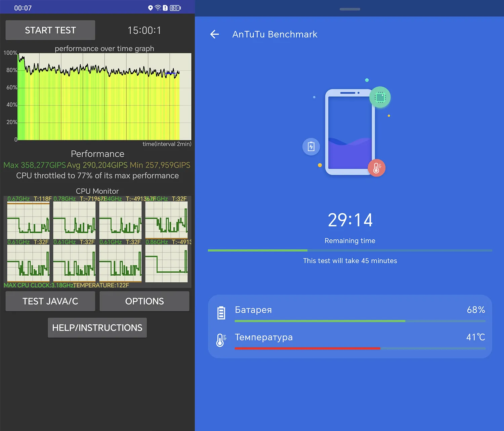The height and width of the screenshot is (431, 504).
Task: Tap the CPU Monitor heading
Action: (x=97, y=191)
